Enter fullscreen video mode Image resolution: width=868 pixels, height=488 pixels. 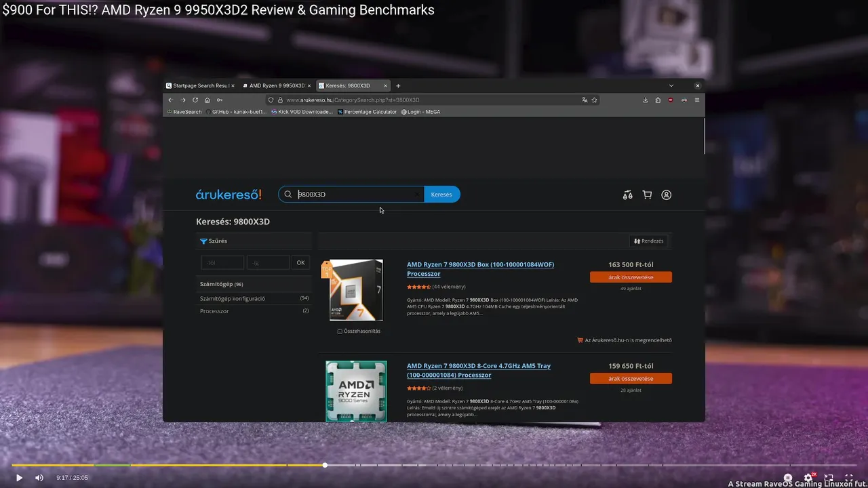pos(848,478)
